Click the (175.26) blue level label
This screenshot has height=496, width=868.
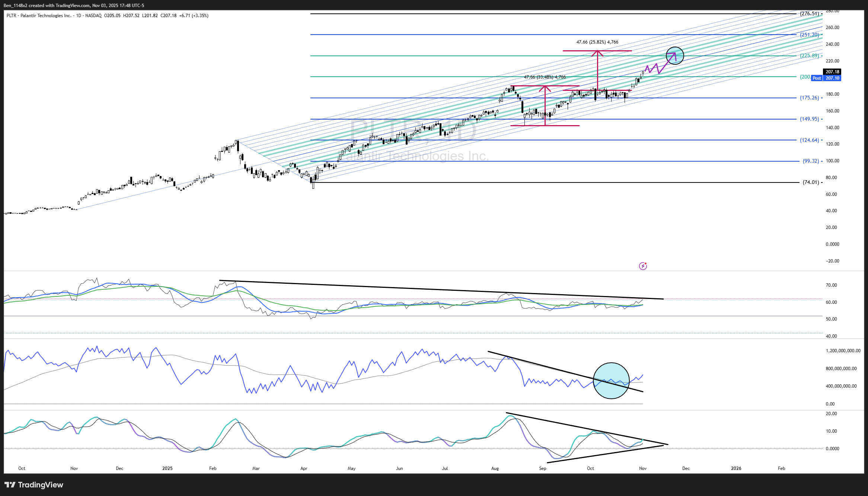click(809, 98)
